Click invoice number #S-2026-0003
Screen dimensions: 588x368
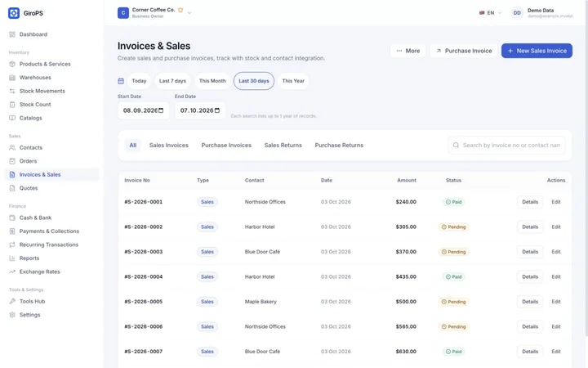[x=144, y=252]
